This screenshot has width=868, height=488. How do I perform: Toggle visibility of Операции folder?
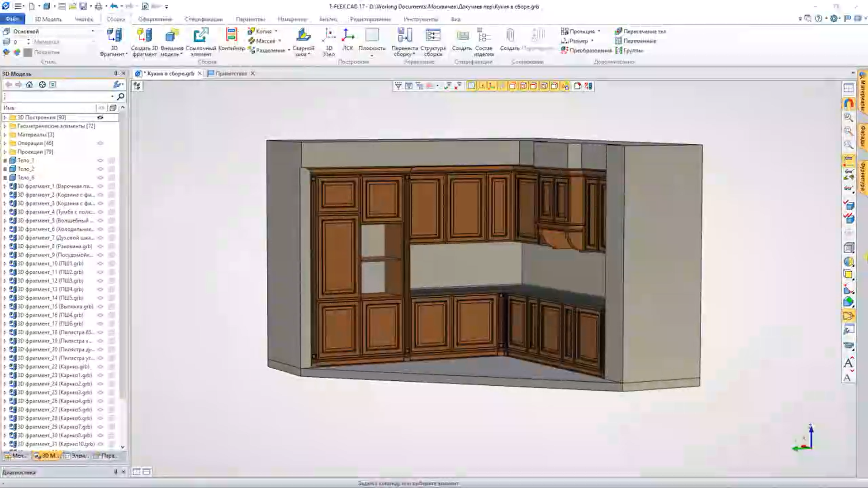pos(100,143)
